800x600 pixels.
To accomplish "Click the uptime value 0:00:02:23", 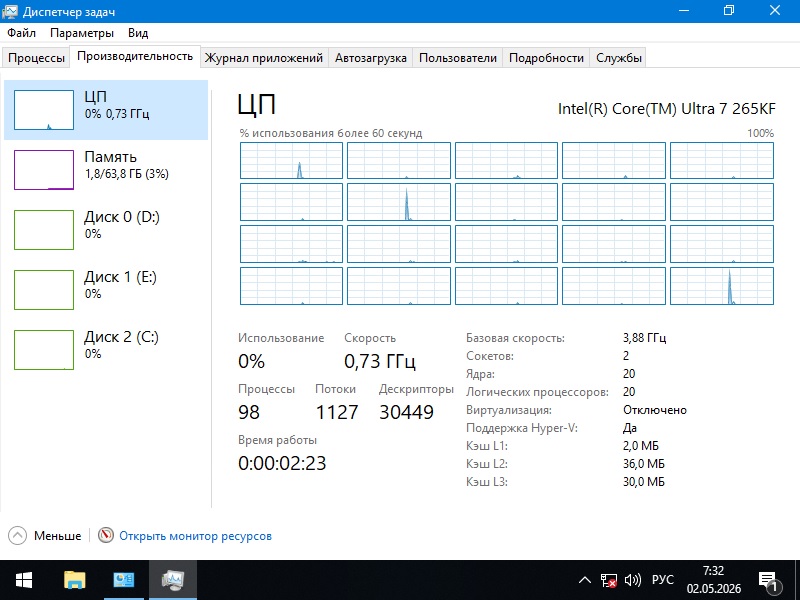I will click(282, 463).
